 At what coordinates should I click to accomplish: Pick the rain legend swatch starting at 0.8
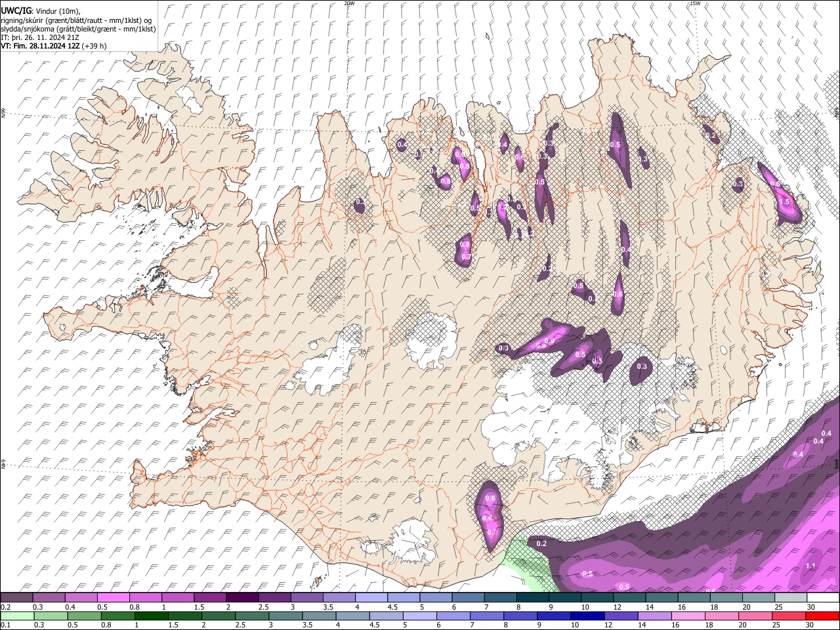(117, 616)
